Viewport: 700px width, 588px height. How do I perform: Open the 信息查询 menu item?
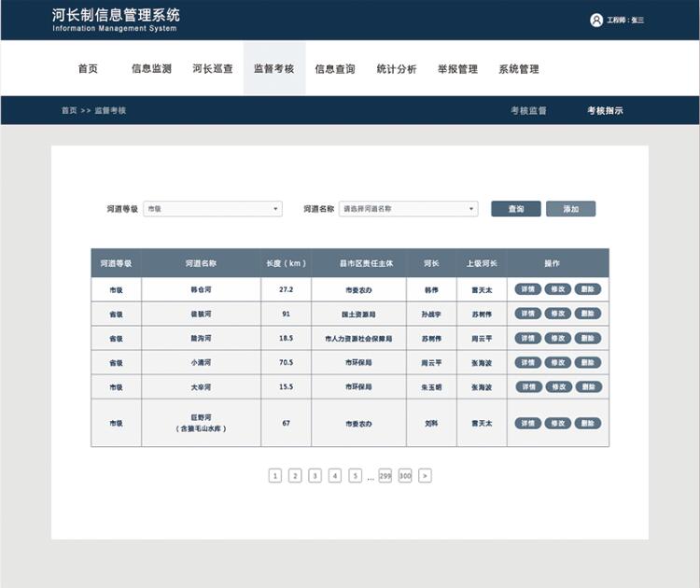[x=335, y=69]
